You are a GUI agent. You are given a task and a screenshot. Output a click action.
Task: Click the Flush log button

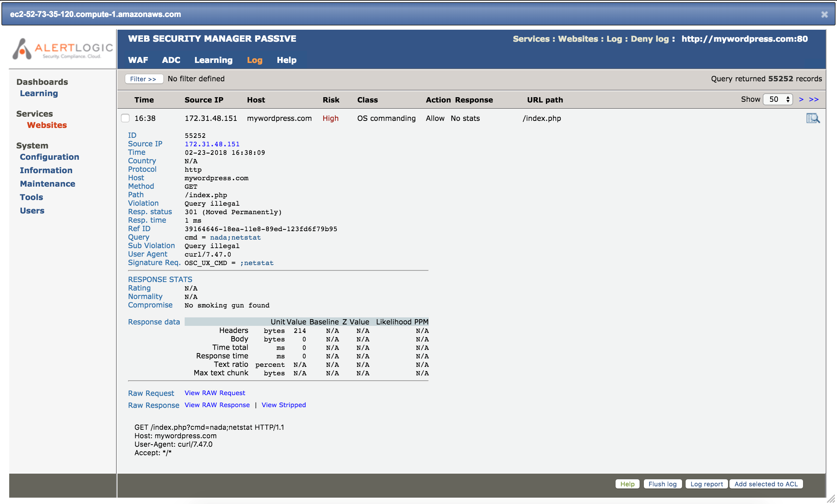click(663, 484)
